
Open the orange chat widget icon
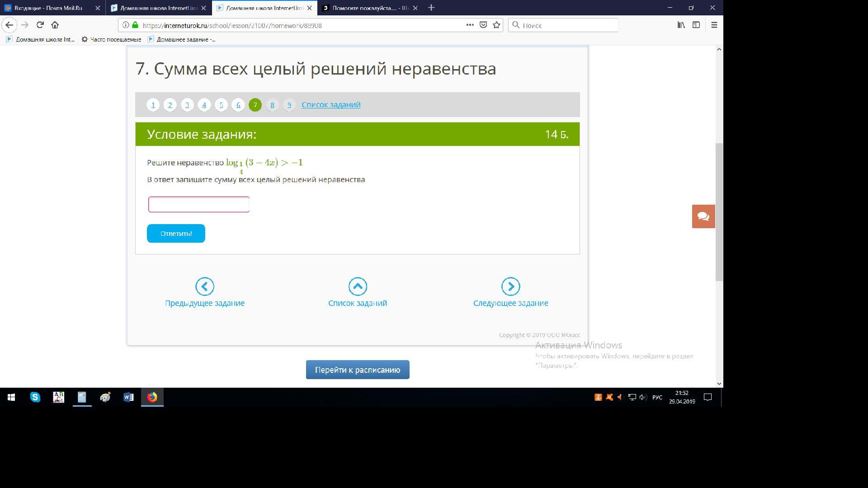click(703, 216)
